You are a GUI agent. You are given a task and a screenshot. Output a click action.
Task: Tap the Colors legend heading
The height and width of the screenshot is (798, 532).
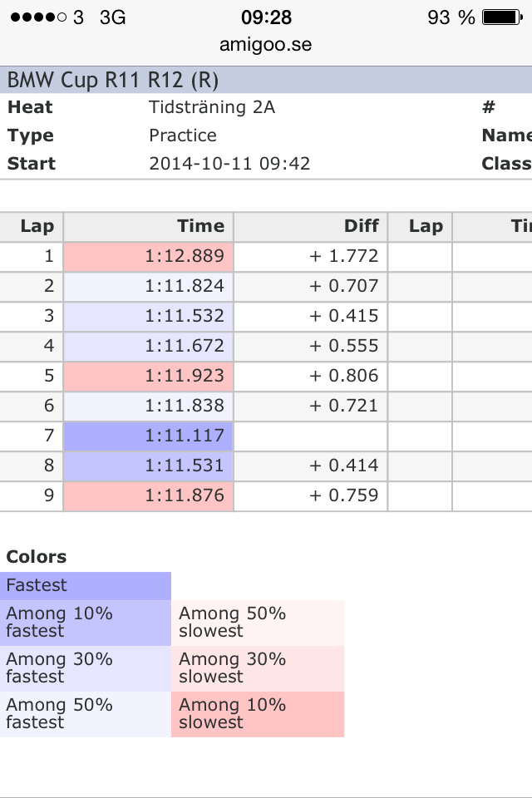[36, 557]
